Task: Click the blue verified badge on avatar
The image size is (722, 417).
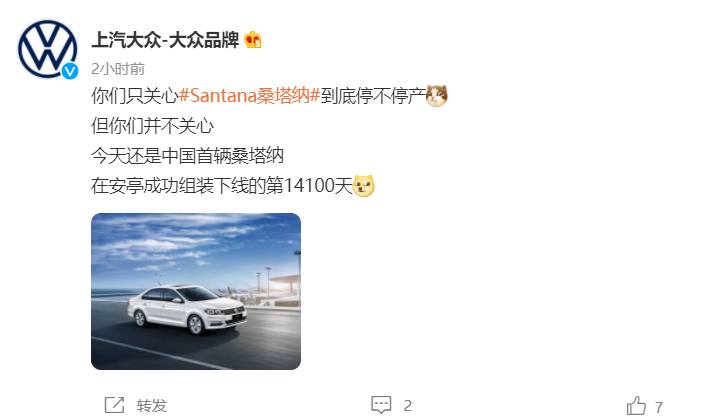Action: pos(70,71)
